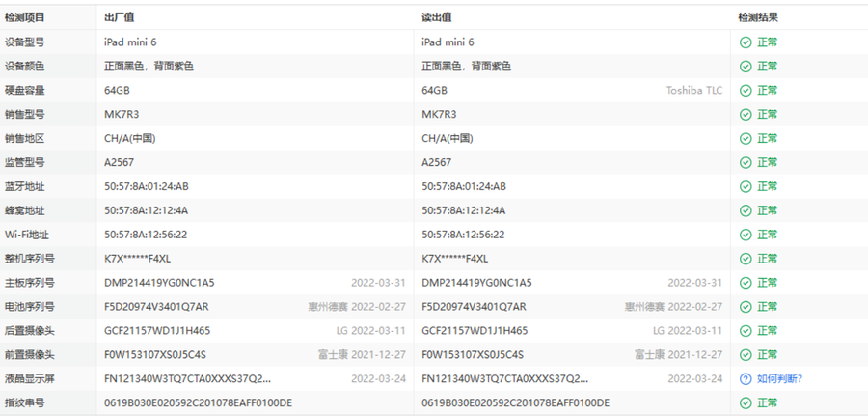This screenshot has width=868, height=416.
Task: Click the 销售型号 row label
Action: 25,115
